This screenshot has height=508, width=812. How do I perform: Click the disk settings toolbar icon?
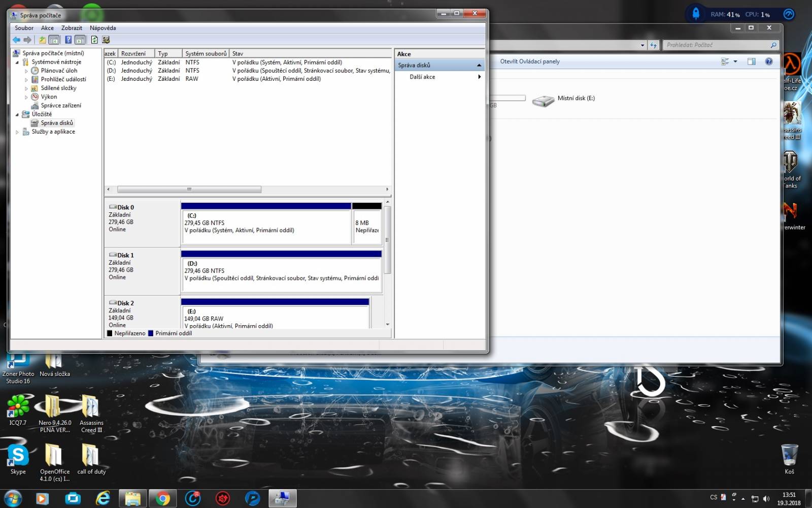(x=106, y=40)
